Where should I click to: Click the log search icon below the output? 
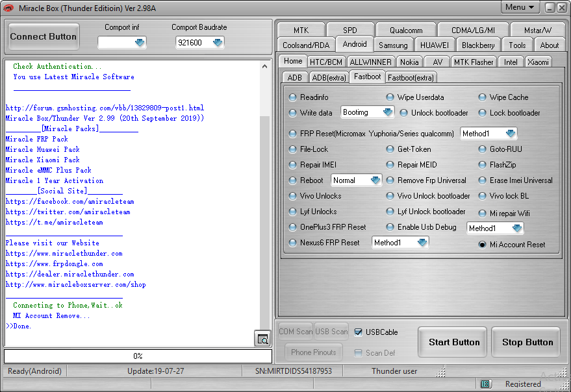click(262, 339)
